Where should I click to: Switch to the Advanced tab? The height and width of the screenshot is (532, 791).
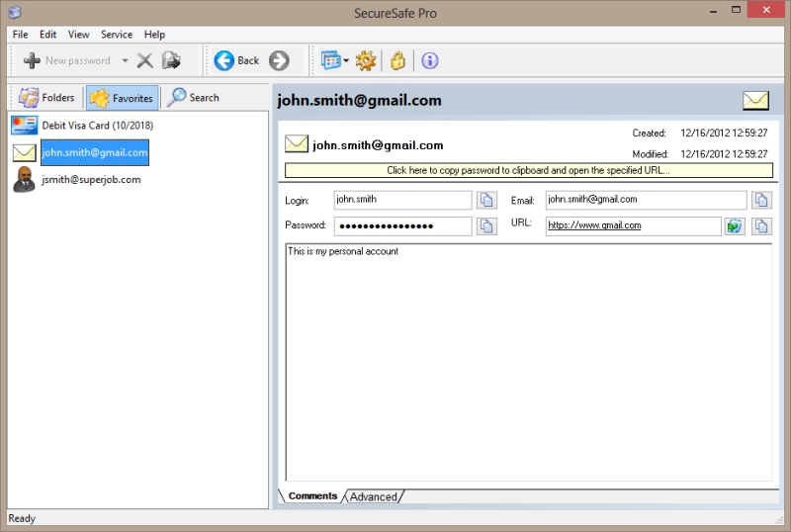(x=374, y=496)
